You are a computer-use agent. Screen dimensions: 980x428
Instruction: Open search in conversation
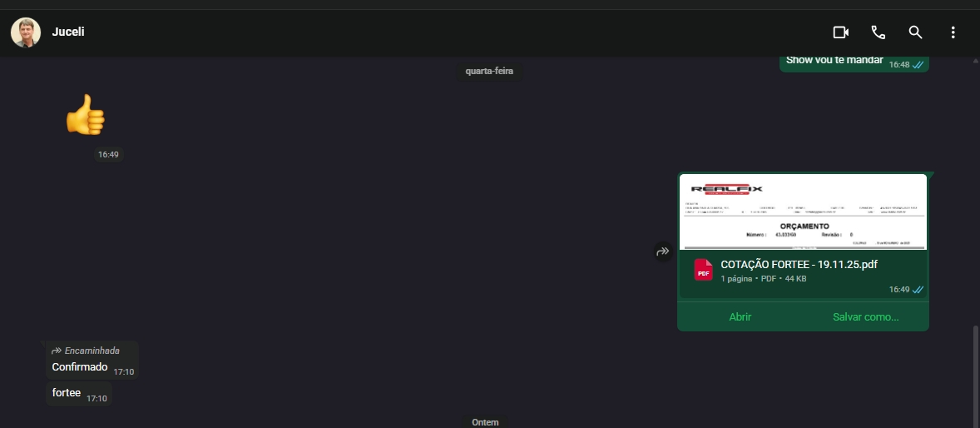915,32
